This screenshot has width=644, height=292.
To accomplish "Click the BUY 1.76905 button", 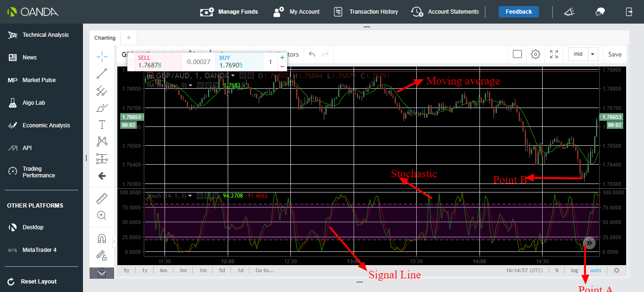I will point(239,62).
